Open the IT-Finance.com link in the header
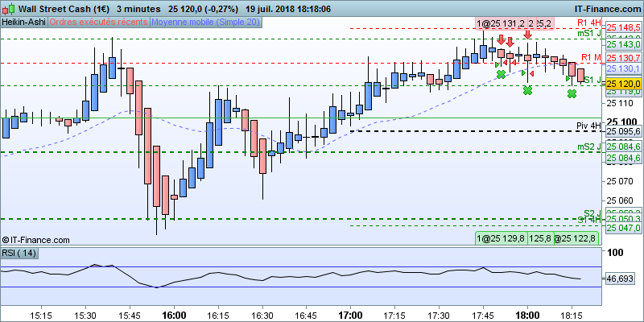The image size is (644, 322). click(x=607, y=9)
